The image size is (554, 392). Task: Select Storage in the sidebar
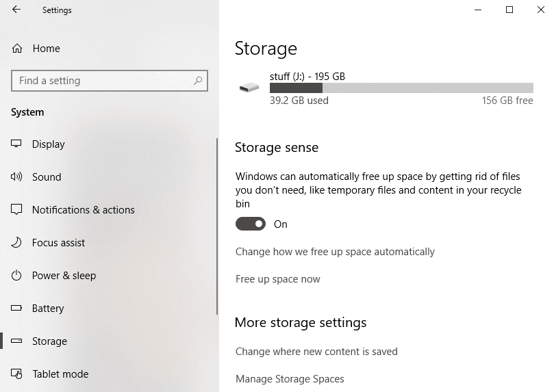pos(49,341)
